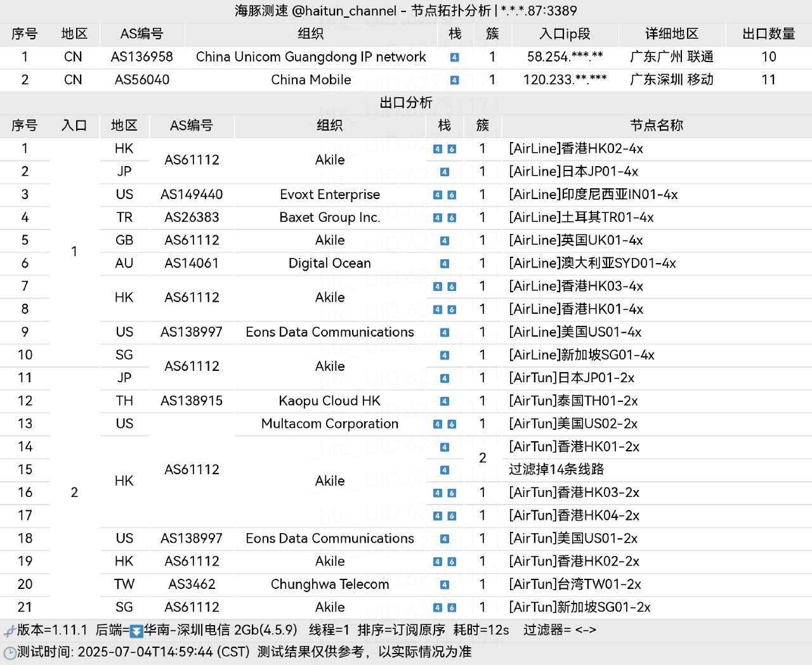
Task: Click the 详细地区 column header
Action: 672,34
